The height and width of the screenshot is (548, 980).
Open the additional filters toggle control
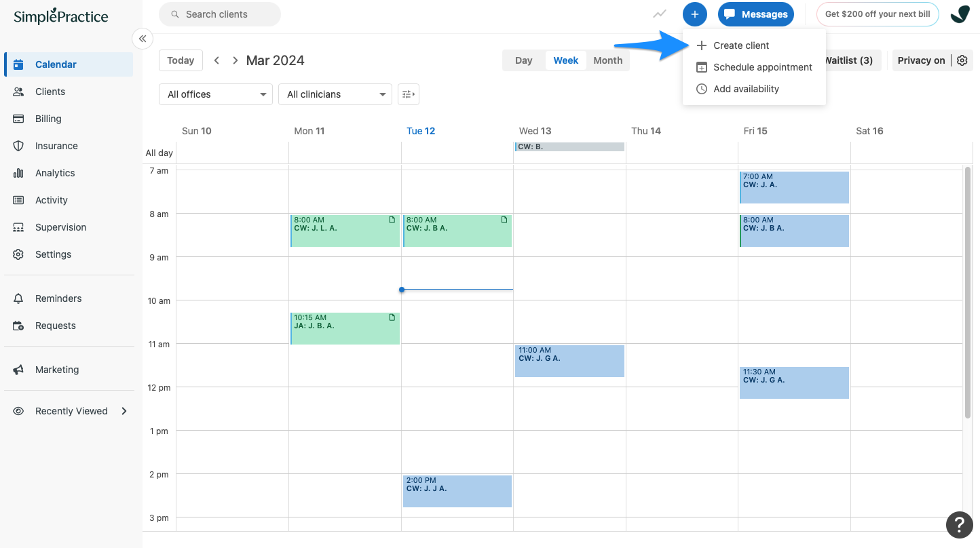[x=408, y=94]
